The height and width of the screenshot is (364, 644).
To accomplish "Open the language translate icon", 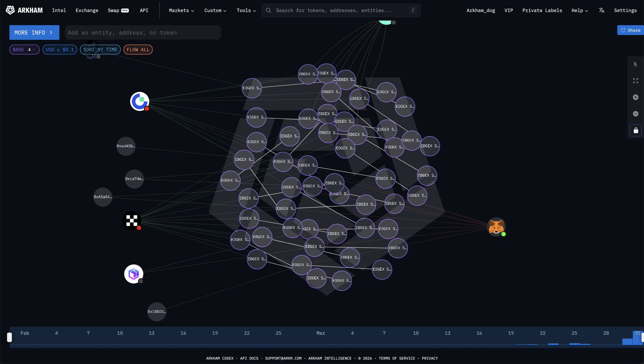I will pos(601,10).
